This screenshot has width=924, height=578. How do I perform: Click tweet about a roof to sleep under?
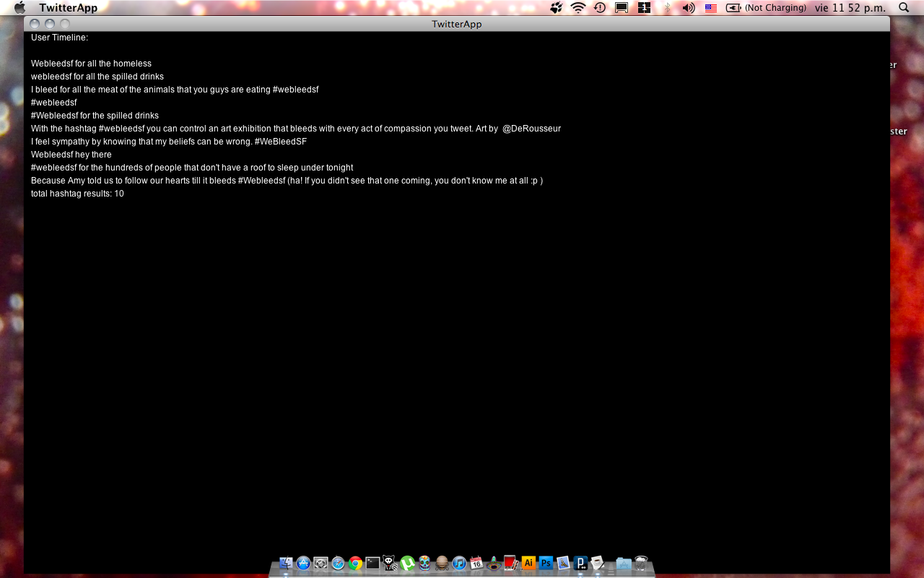click(192, 168)
